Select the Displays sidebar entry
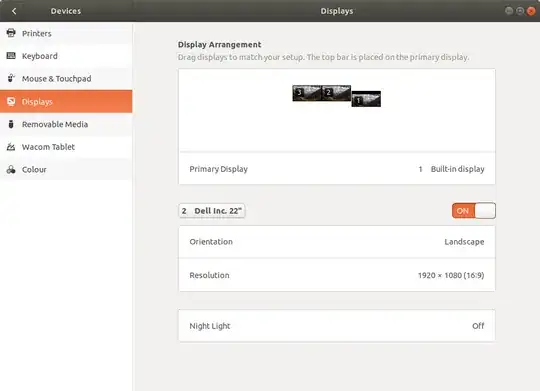The width and height of the screenshot is (540, 391). pos(66,101)
